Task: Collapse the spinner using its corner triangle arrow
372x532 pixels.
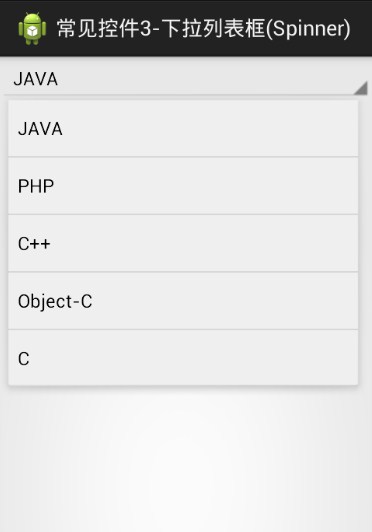Action: pyautogui.click(x=360, y=88)
